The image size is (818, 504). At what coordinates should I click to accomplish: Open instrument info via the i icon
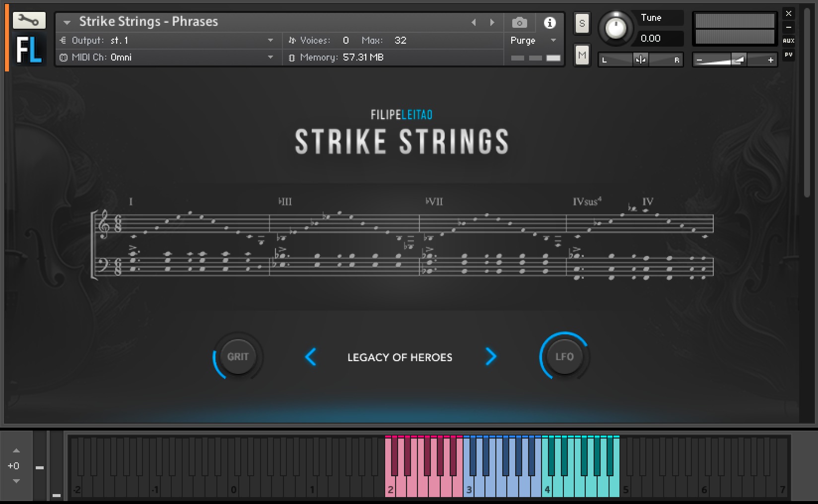549,22
